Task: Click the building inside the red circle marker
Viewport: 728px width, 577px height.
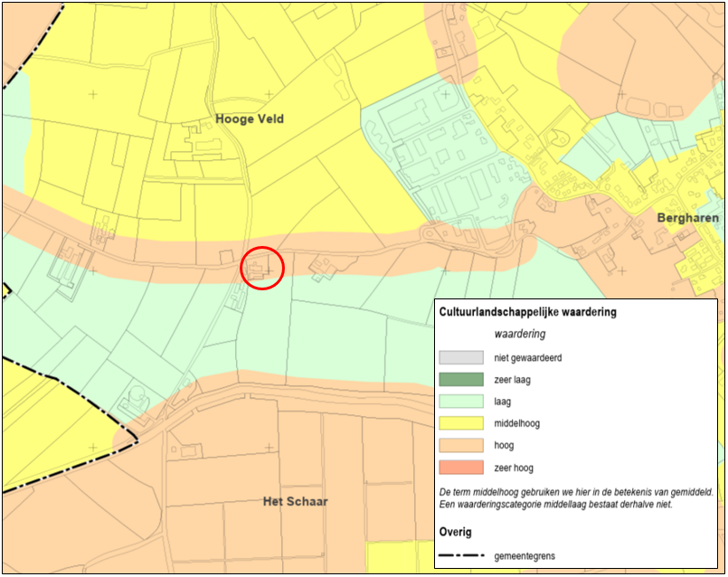Action: click(259, 270)
